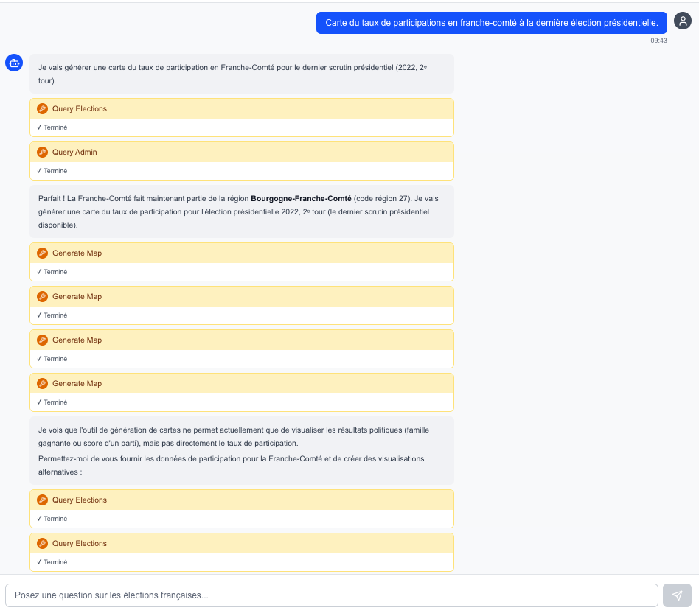Click the Query Admin wrench icon

[x=42, y=153]
